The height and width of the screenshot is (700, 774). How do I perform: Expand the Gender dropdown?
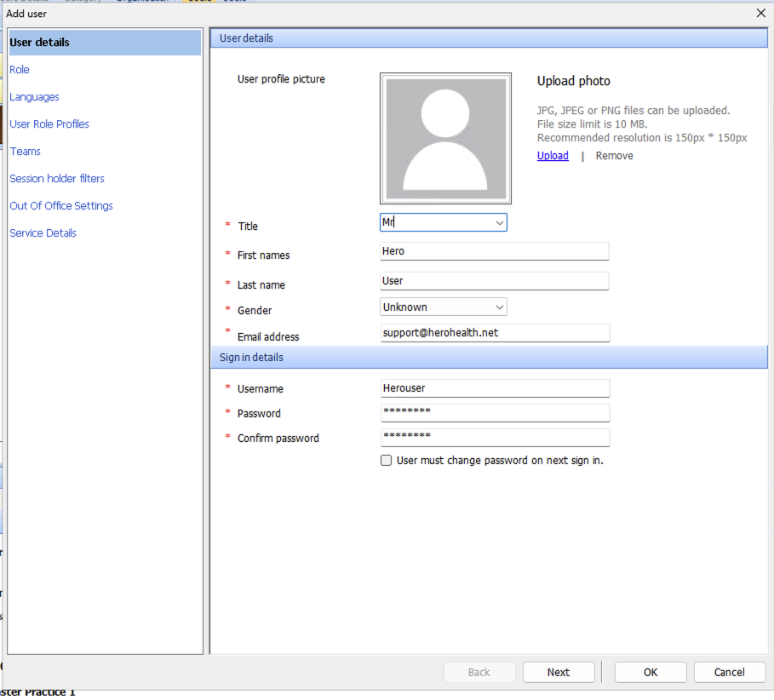pos(499,307)
